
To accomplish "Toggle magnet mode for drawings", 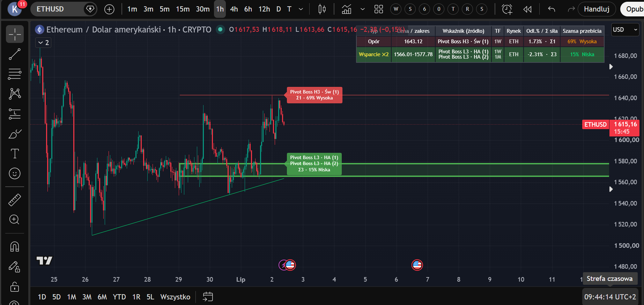I will [x=15, y=247].
